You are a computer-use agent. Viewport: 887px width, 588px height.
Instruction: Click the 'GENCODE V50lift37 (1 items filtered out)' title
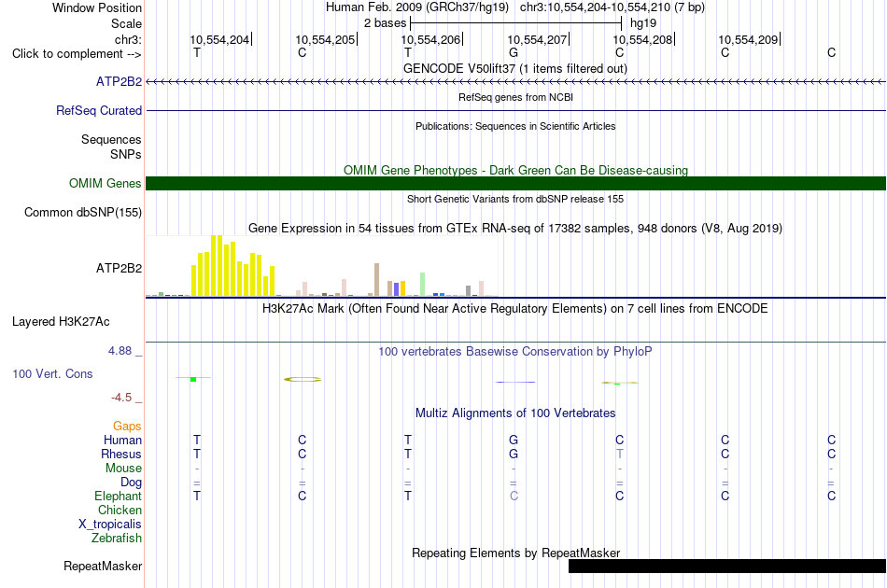pos(515,68)
